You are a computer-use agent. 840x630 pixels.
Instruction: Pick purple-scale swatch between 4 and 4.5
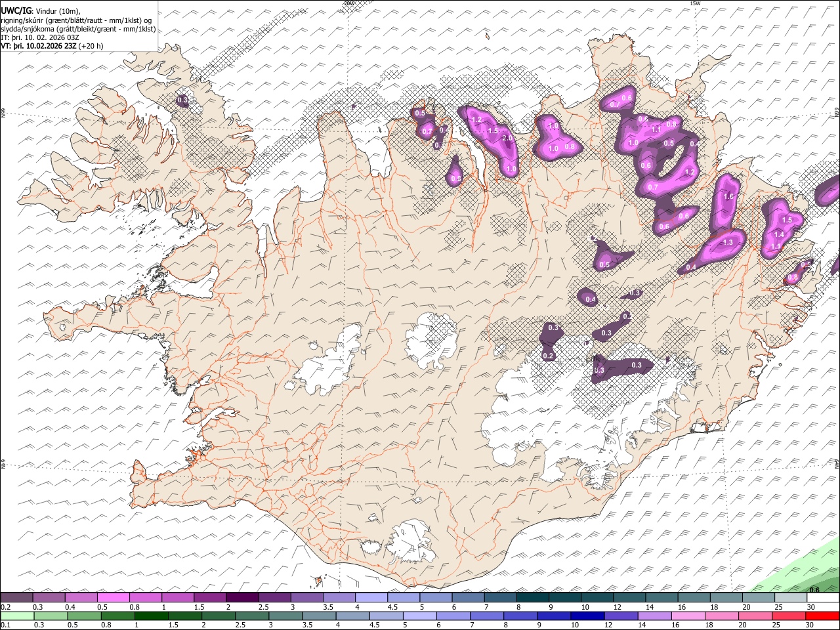(x=371, y=598)
